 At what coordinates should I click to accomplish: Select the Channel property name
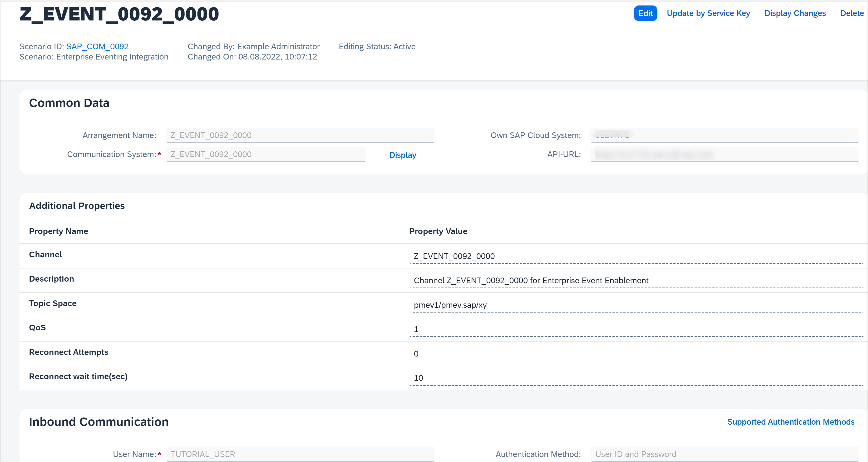(x=45, y=254)
